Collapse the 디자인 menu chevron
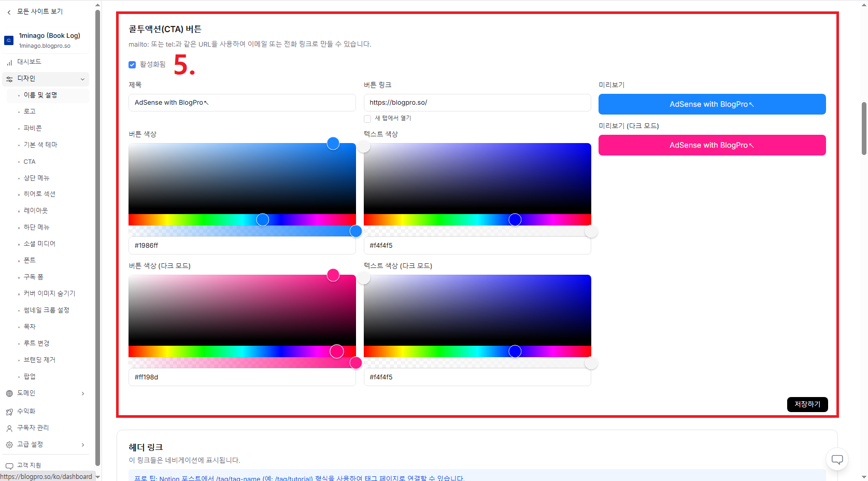 (82, 79)
